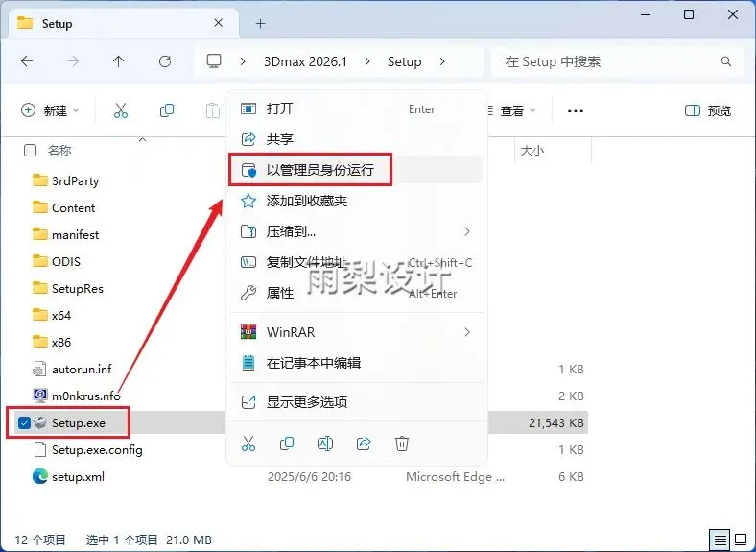The image size is (756, 552).
Task: Click the 21,543 KB size cell
Action: click(555, 422)
